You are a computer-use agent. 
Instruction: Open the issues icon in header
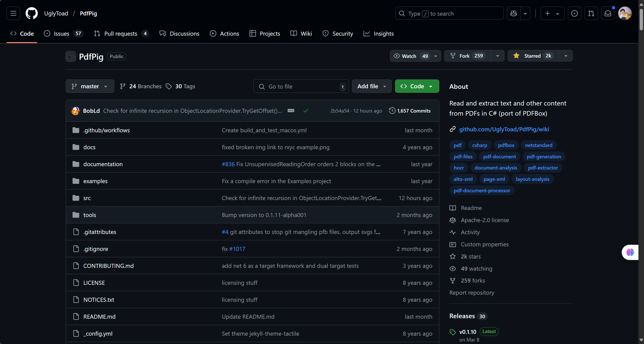pyautogui.click(x=574, y=13)
